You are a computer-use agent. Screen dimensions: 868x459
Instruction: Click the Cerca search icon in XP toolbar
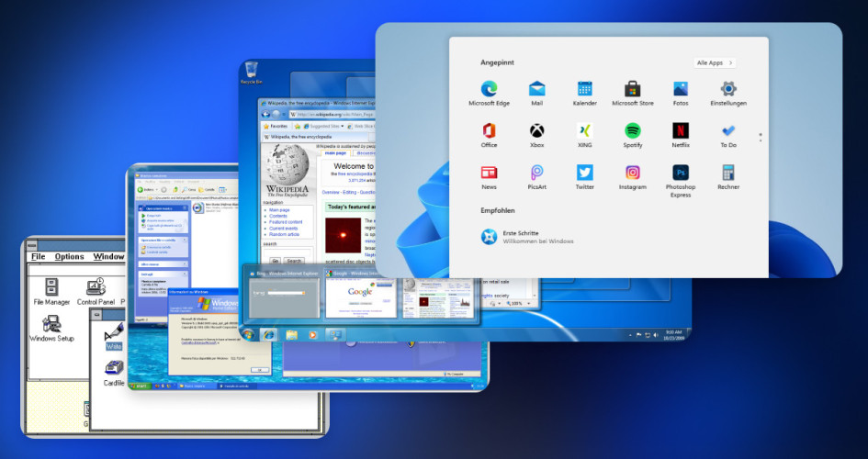tap(187, 190)
